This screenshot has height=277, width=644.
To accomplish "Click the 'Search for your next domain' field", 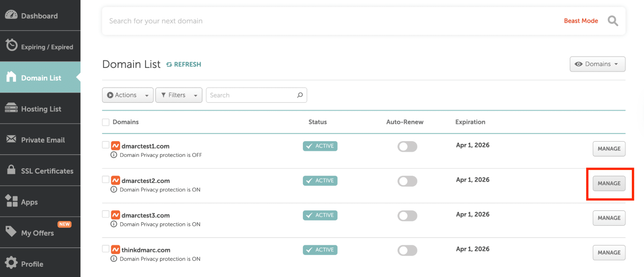I will click(322, 21).
